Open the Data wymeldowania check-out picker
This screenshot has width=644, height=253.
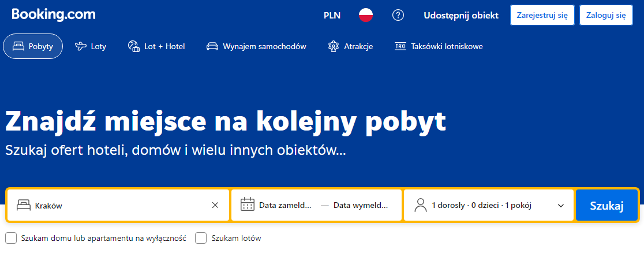(360, 205)
